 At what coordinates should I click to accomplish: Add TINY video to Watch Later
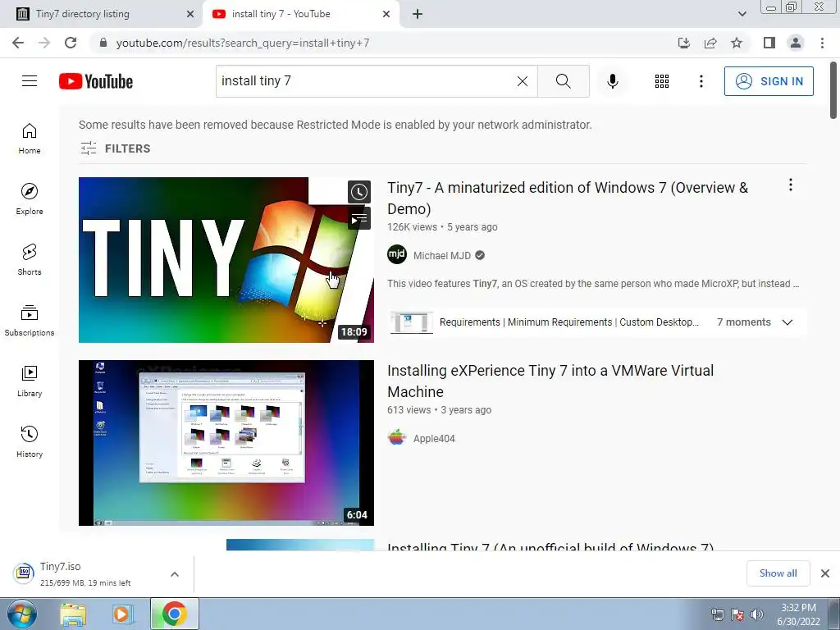tap(359, 192)
